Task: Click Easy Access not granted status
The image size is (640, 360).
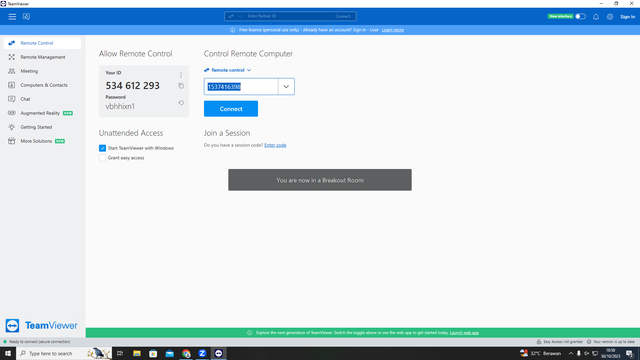Action: tap(560, 342)
